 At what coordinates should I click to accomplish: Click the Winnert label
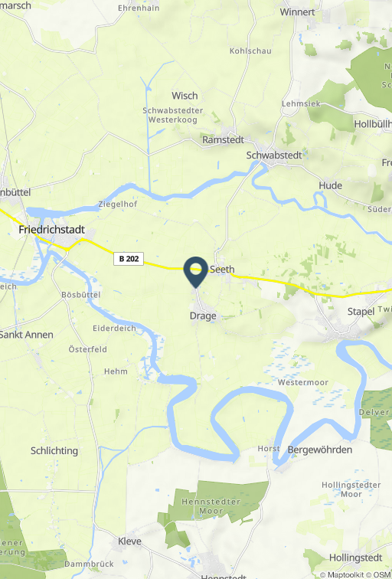pyautogui.click(x=297, y=12)
